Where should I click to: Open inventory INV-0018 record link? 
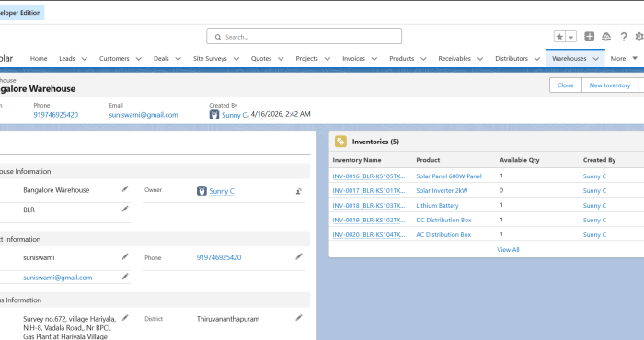[x=368, y=206]
